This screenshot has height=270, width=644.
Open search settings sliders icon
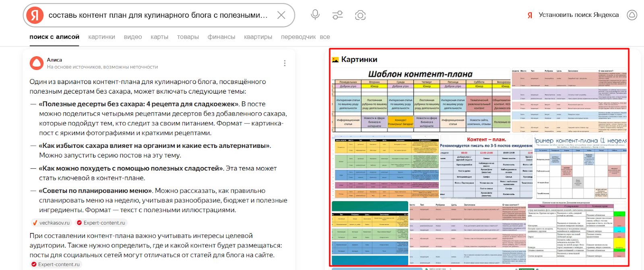click(x=337, y=15)
